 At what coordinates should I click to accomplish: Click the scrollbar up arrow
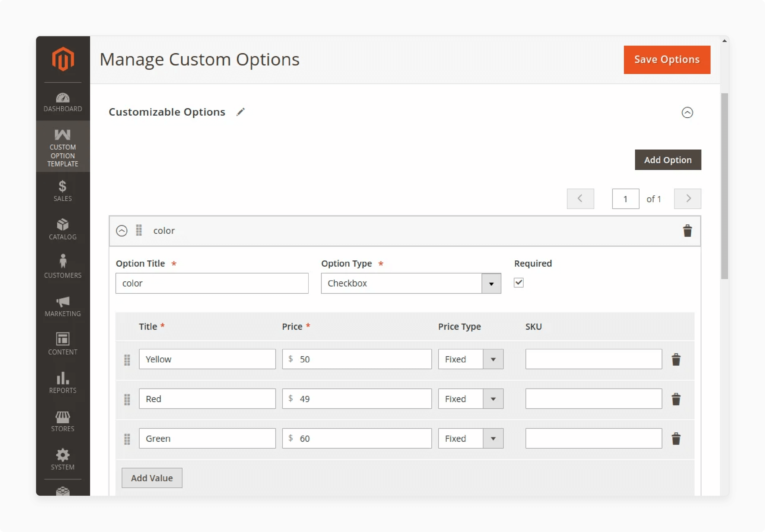(x=724, y=41)
